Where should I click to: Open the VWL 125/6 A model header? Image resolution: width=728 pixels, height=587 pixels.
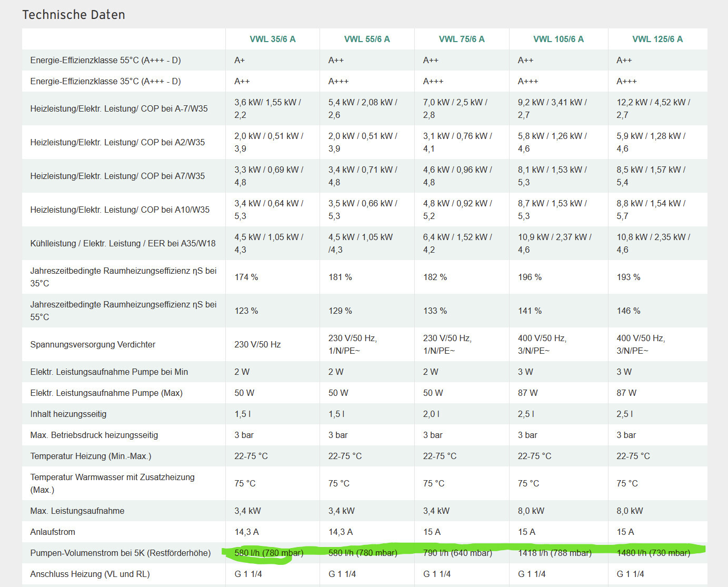[x=657, y=39]
